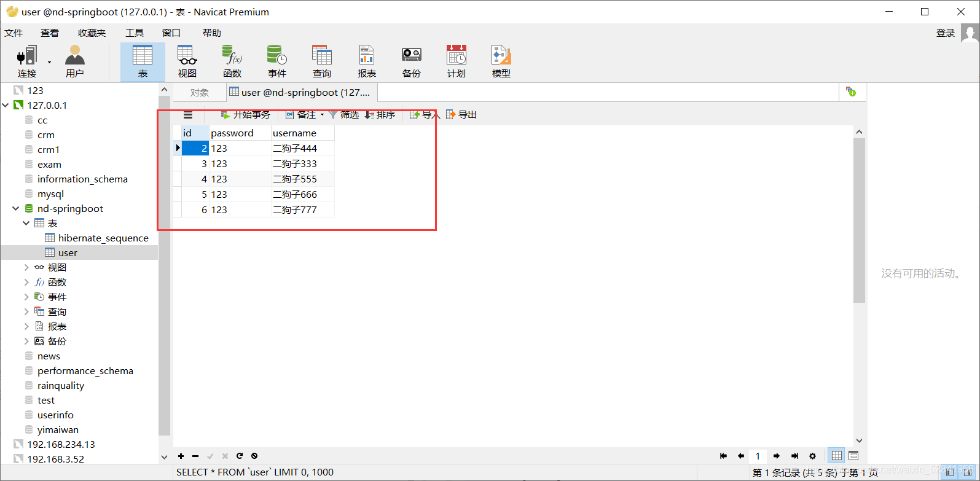Switch to grid view

pos(836,455)
